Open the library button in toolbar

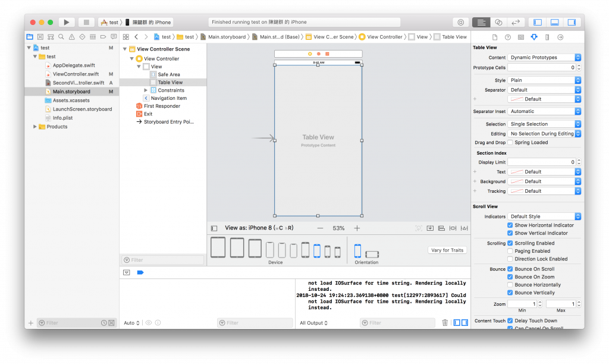click(x=461, y=22)
